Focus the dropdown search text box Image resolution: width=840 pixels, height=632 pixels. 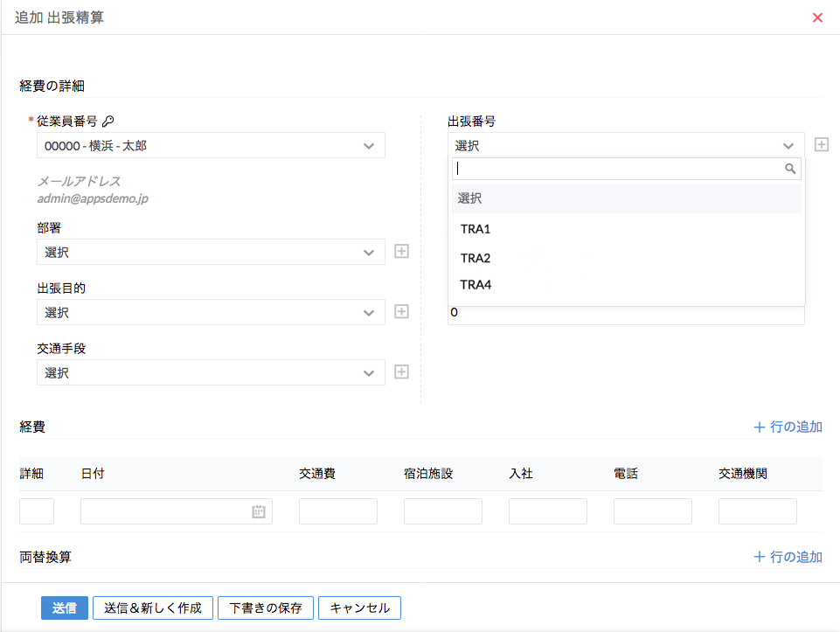click(616, 169)
